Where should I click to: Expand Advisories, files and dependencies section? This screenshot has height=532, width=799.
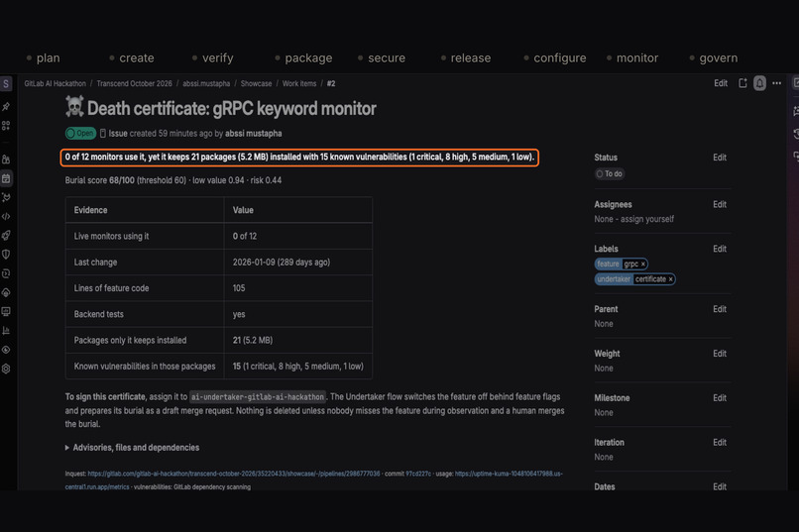click(x=133, y=448)
